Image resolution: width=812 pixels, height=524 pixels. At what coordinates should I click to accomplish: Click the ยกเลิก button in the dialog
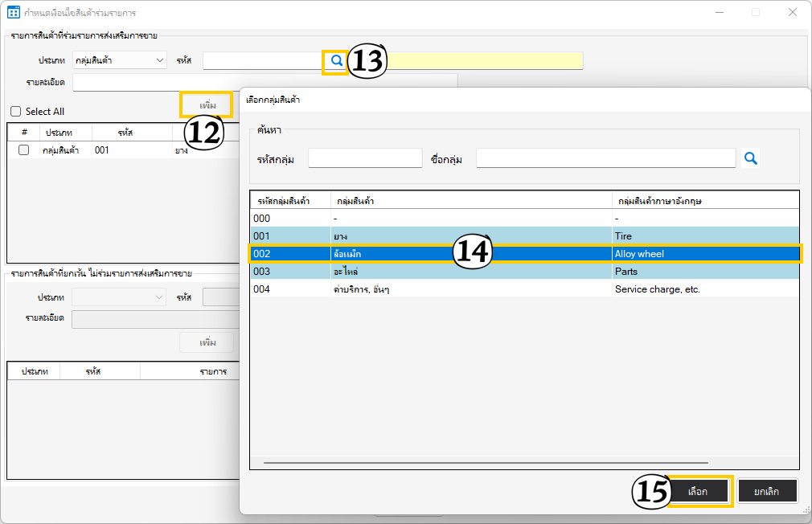(768, 491)
